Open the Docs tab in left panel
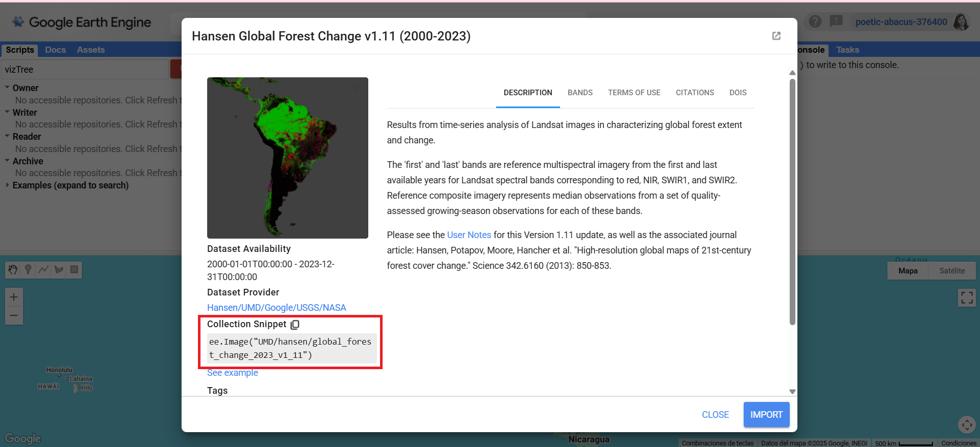 [x=55, y=50]
